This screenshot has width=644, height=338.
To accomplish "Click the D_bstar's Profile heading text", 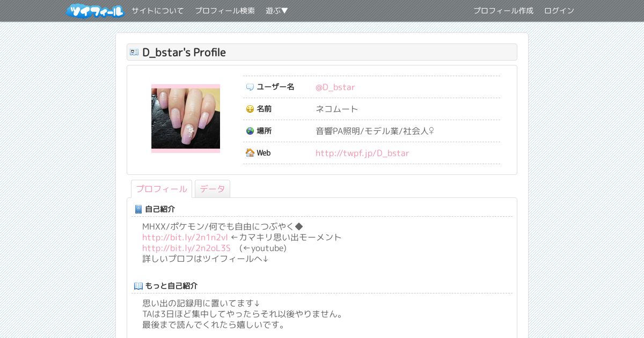I will tap(184, 52).
